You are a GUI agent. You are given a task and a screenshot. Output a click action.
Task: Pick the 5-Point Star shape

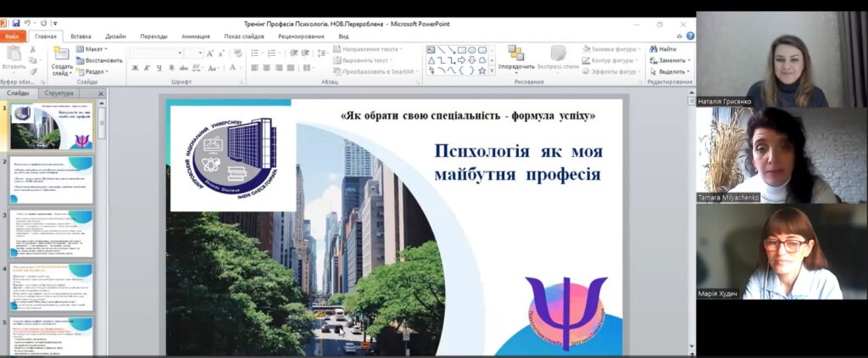482,70
